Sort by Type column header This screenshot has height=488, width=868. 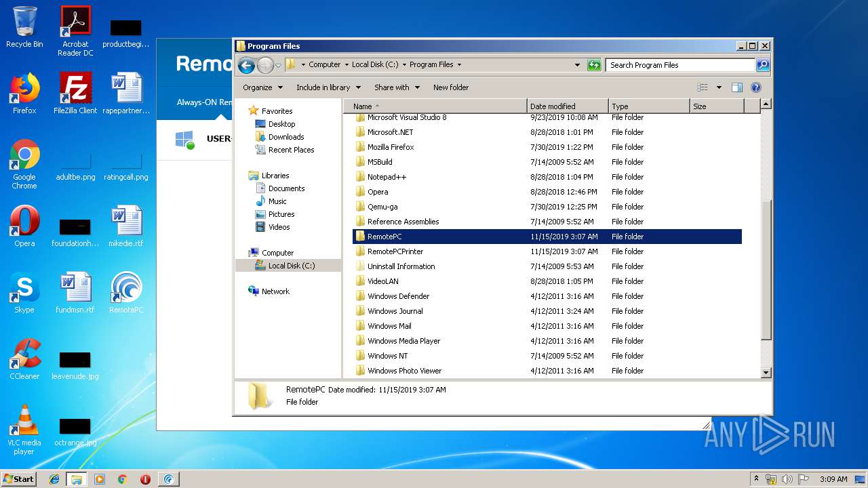[649, 106]
